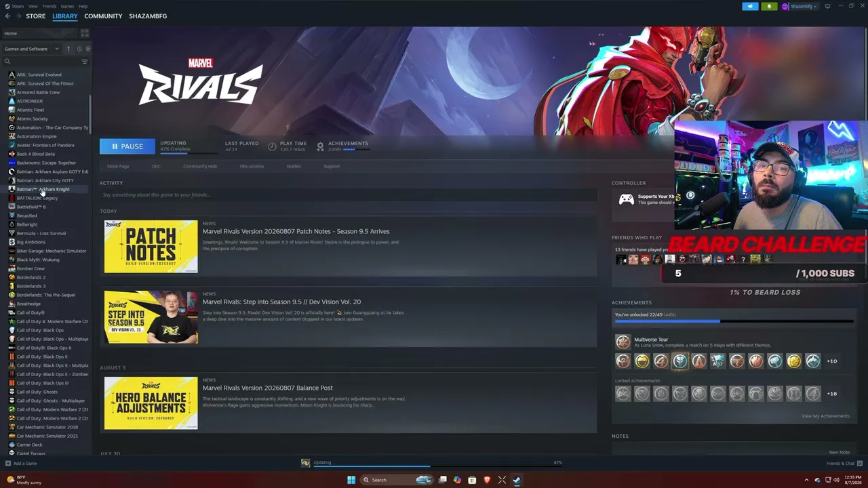Click View My Achievements link

click(825, 416)
